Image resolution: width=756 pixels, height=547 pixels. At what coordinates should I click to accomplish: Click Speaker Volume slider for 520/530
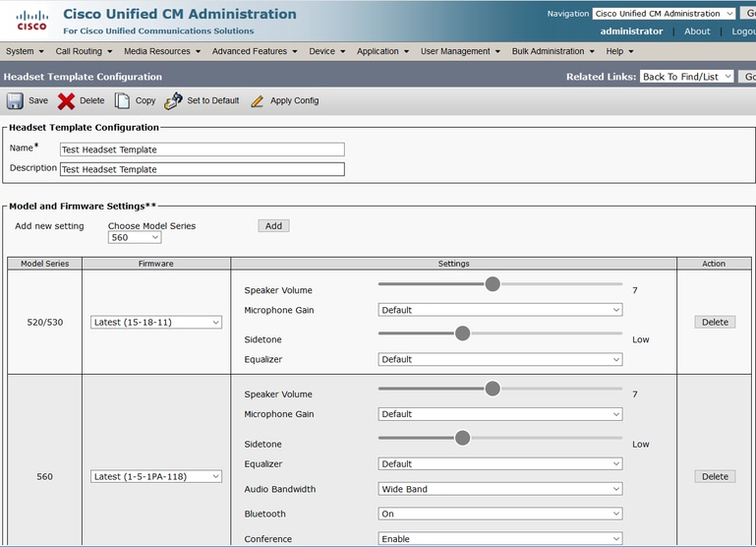tap(500, 284)
